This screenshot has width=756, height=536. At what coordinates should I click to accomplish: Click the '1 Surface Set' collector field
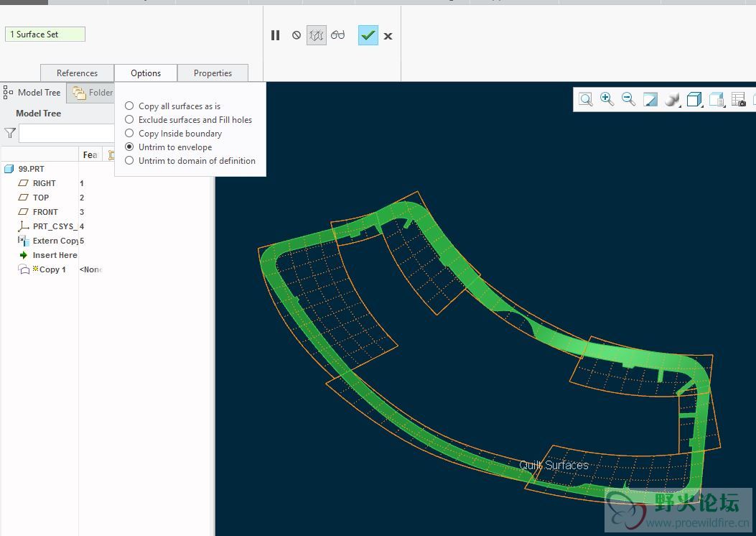coord(45,34)
